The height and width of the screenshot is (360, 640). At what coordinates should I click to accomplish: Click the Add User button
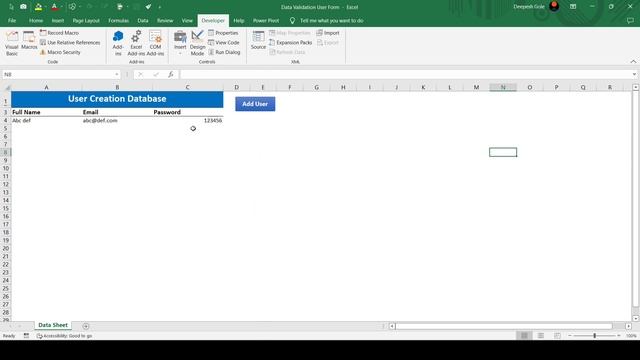(255, 104)
